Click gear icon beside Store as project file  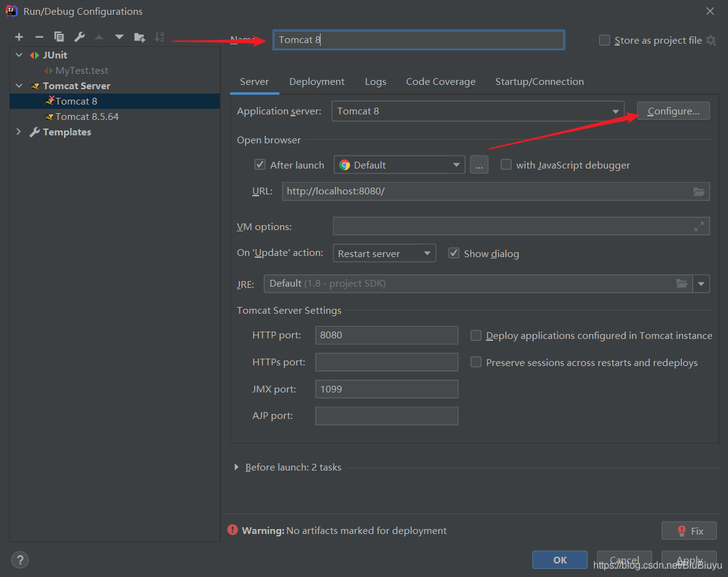[x=711, y=41]
